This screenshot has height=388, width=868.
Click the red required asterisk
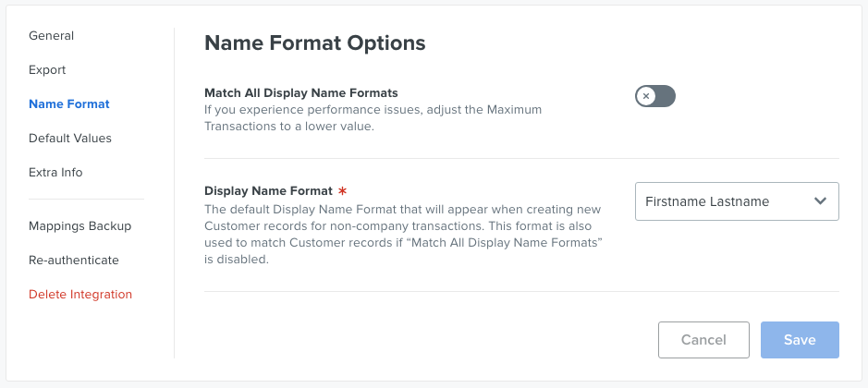point(343,191)
